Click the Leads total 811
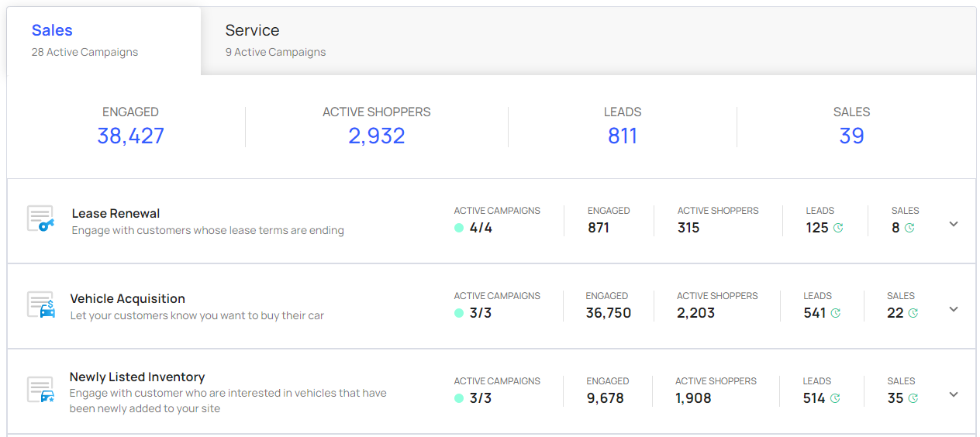980x437 pixels. tap(622, 136)
